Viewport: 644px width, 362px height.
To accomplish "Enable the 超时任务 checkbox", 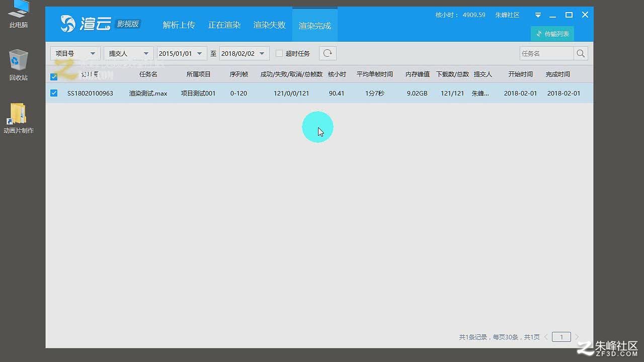I will click(279, 53).
